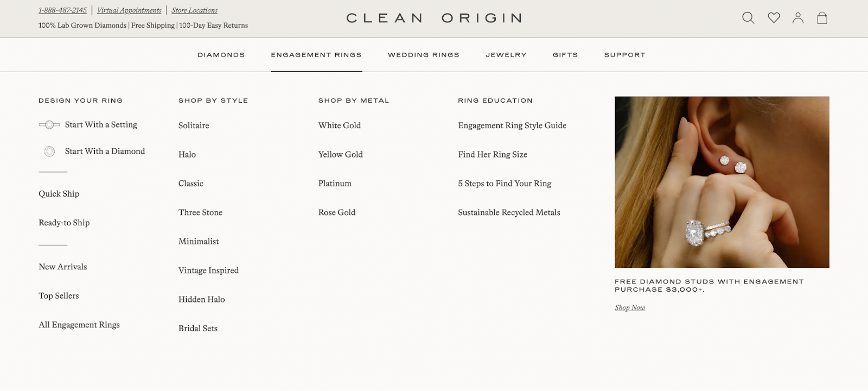Image resolution: width=868 pixels, height=391 pixels.
Task: Shop Hidden Halo rings
Action: 201,299
